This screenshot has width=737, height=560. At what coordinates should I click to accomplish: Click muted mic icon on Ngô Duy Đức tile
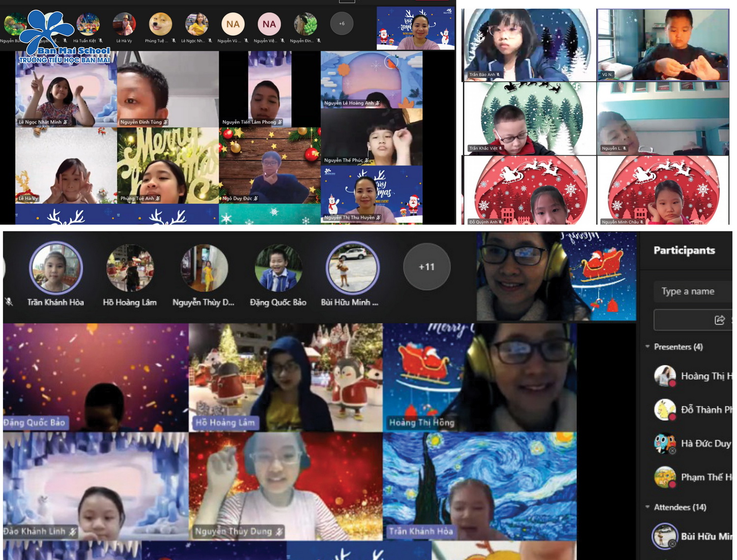256,198
